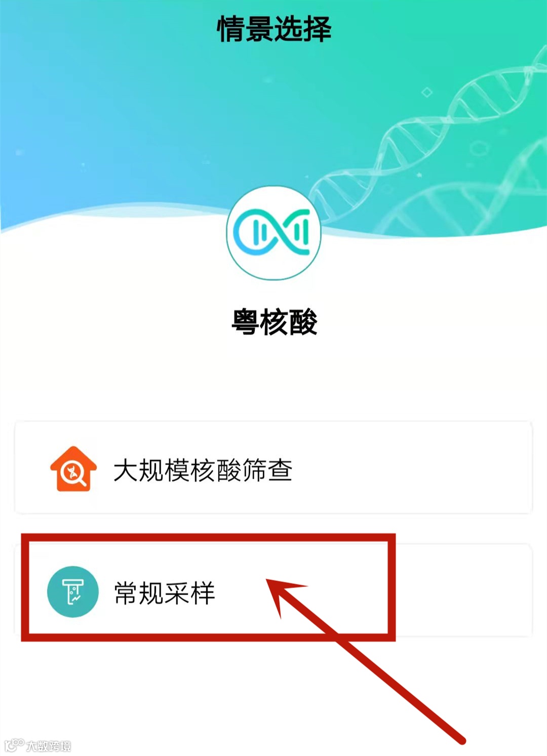Click the 粤核酸 DNA logo circle
Viewport: 547px width, 756px height.
(x=273, y=232)
